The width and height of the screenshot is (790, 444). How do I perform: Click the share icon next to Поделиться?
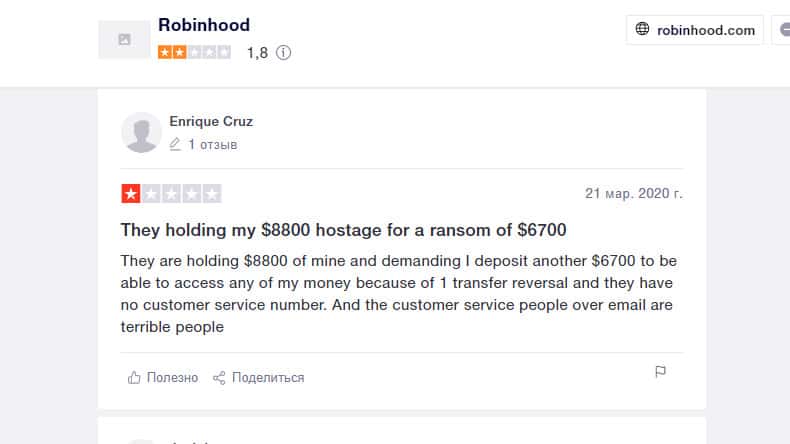click(219, 377)
